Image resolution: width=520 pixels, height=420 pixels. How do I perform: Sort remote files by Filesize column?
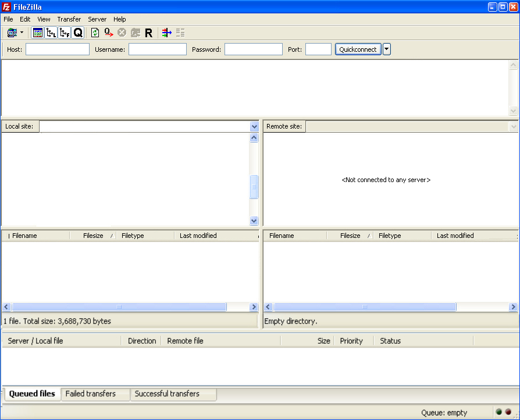pos(350,236)
